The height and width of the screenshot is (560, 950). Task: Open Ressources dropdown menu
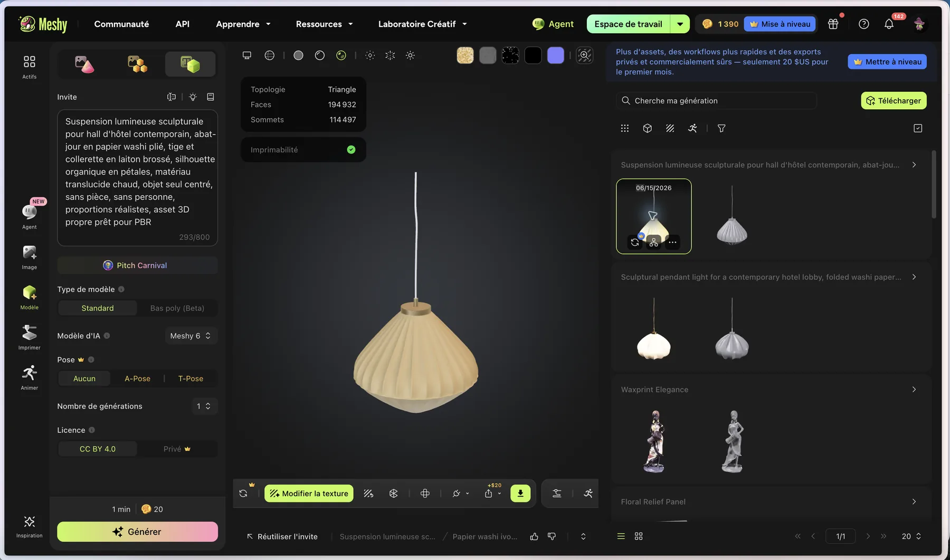point(324,24)
